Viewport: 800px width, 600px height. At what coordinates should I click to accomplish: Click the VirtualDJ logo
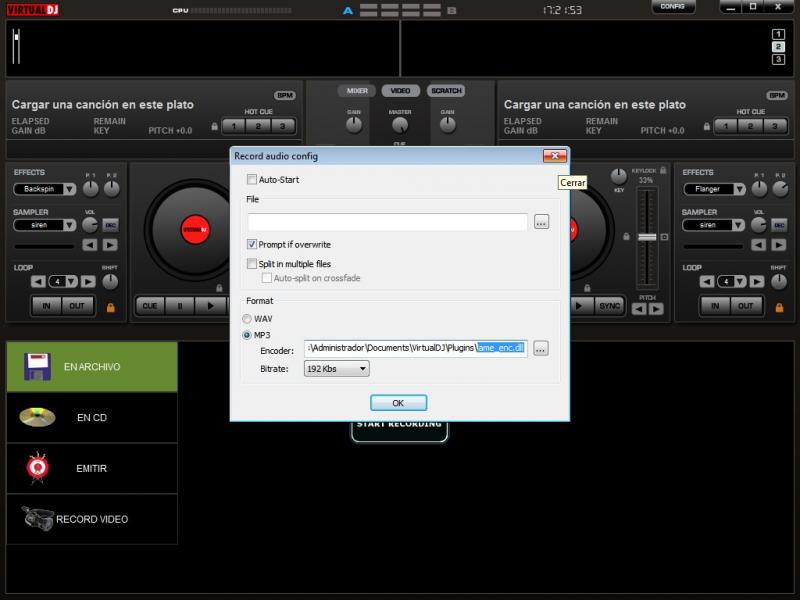(x=33, y=10)
